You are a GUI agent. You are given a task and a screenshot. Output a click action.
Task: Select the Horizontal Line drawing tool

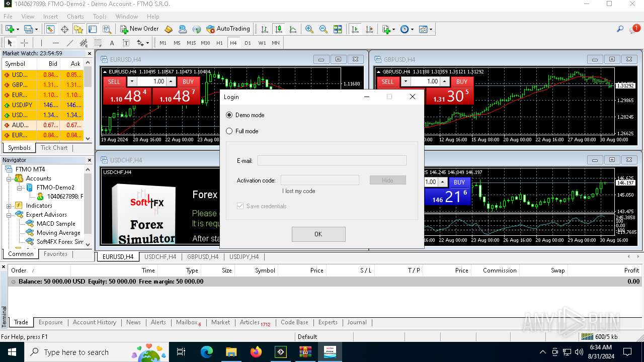(x=55, y=43)
